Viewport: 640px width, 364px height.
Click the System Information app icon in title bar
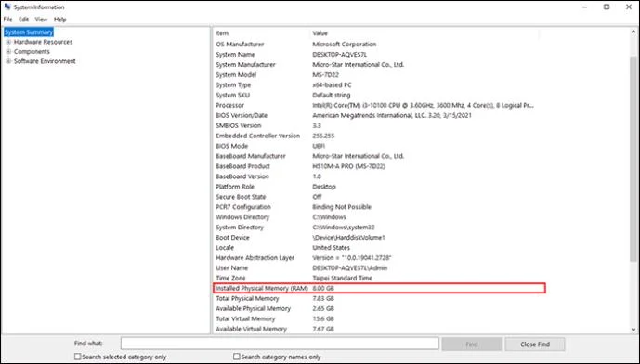click(x=7, y=6)
